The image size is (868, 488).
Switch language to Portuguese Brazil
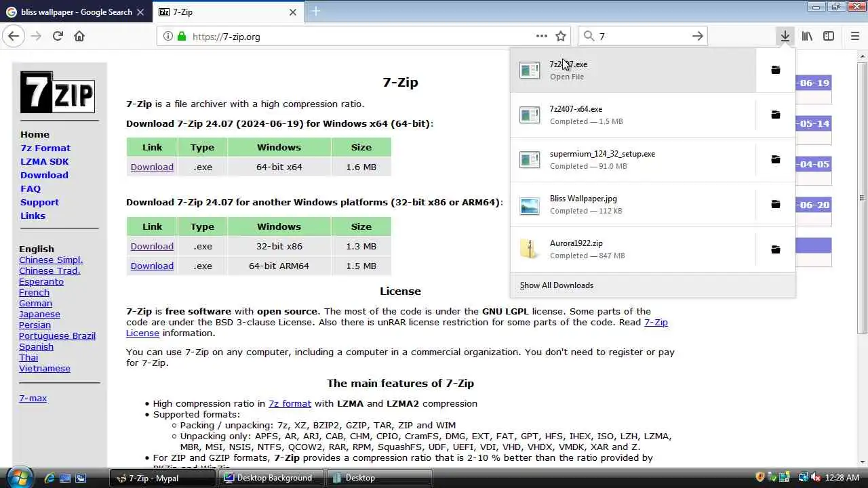57,335
